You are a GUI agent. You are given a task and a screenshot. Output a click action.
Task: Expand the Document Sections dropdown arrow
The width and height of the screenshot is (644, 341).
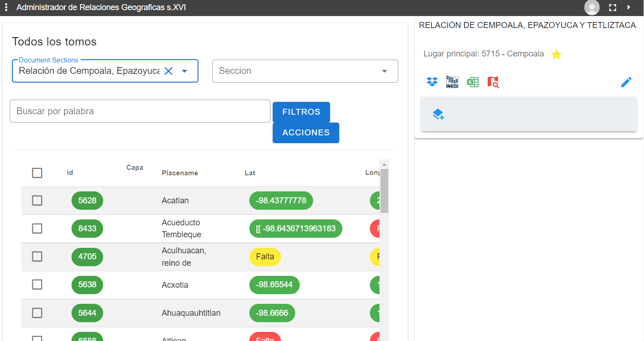pyautogui.click(x=185, y=71)
